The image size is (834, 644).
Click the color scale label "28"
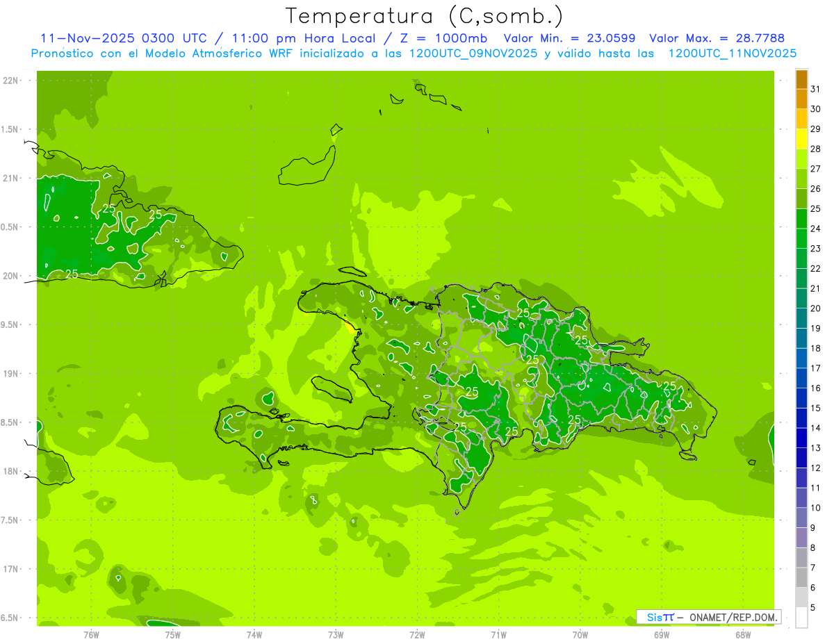click(x=816, y=149)
